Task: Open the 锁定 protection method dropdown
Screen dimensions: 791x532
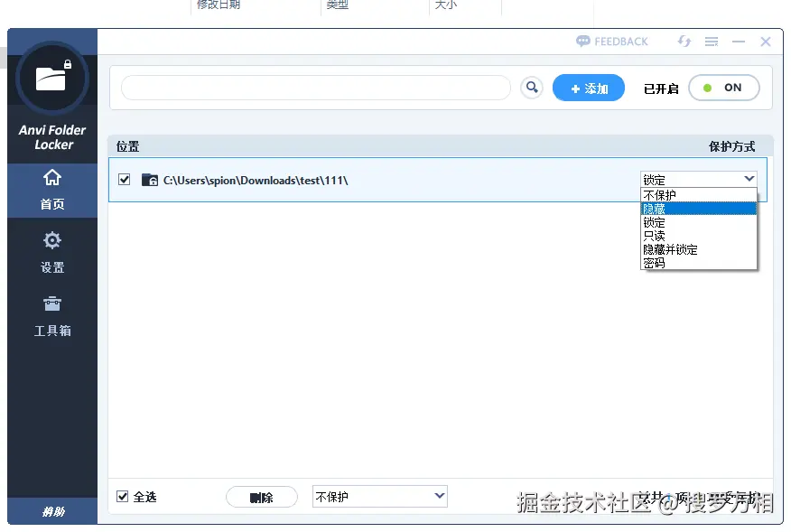Action: tap(699, 178)
